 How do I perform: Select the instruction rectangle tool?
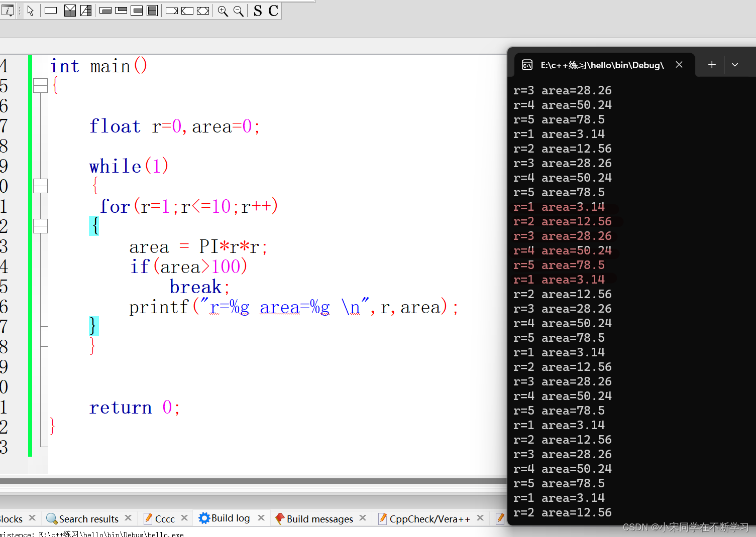click(51, 11)
